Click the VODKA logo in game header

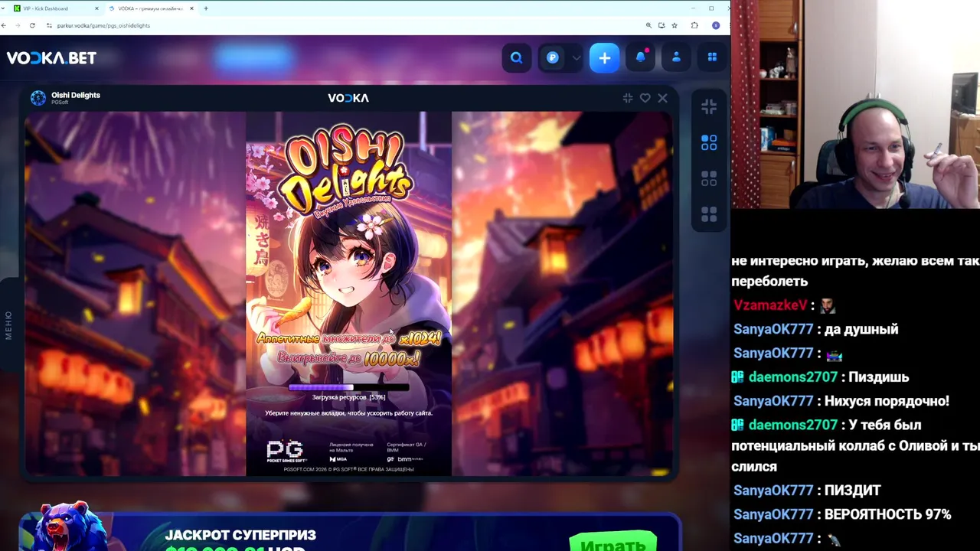348,98
